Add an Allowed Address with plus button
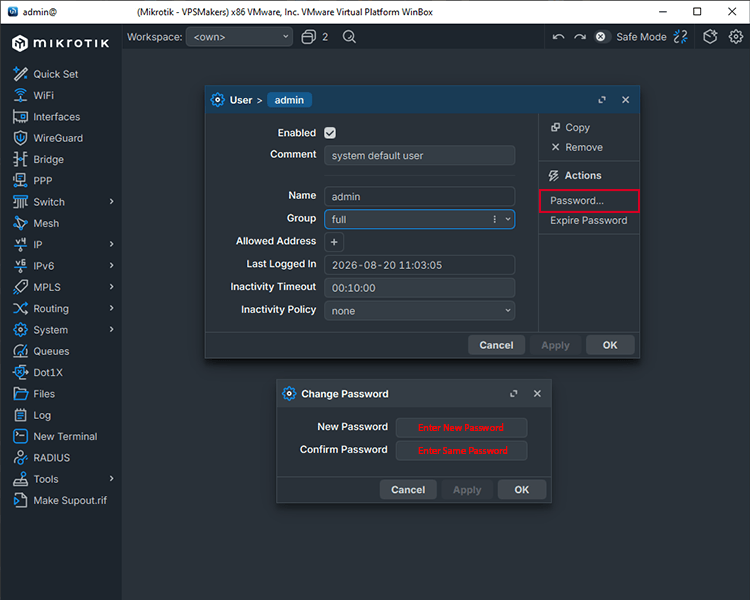 (334, 242)
